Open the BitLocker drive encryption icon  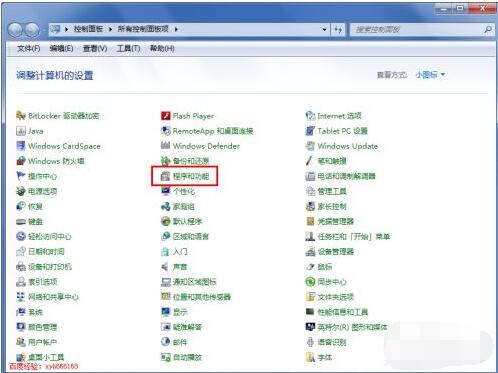pos(21,116)
